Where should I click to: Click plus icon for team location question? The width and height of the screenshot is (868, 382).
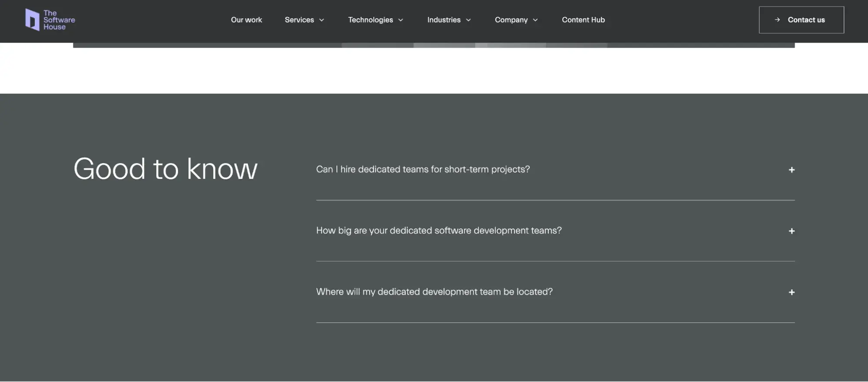[791, 292]
